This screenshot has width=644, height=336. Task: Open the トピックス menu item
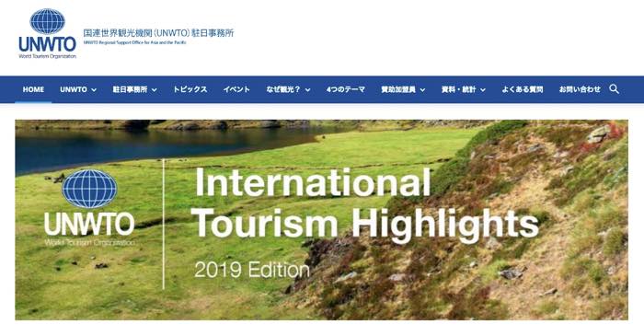[190, 89]
